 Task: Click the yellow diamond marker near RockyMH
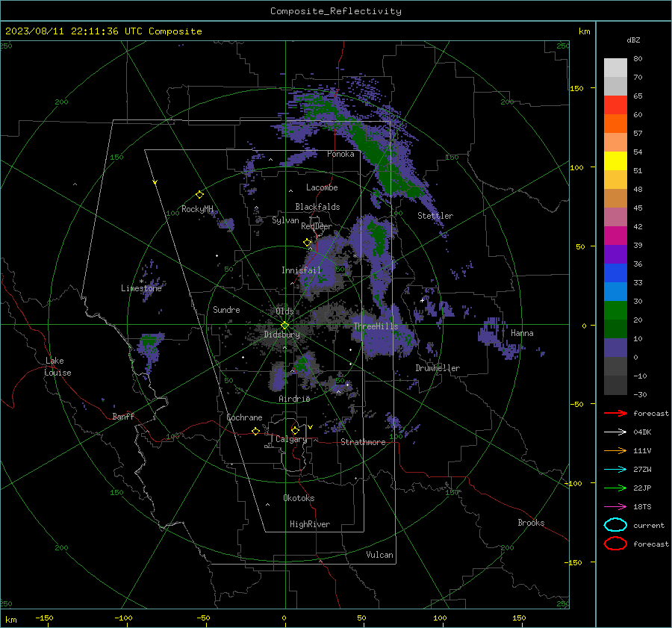point(199,195)
